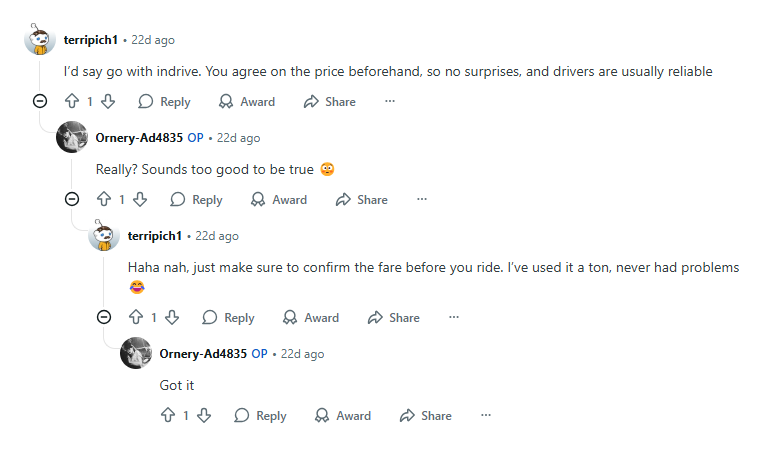Collapse the 'Sounds too good to be true' thread

[x=71, y=199]
